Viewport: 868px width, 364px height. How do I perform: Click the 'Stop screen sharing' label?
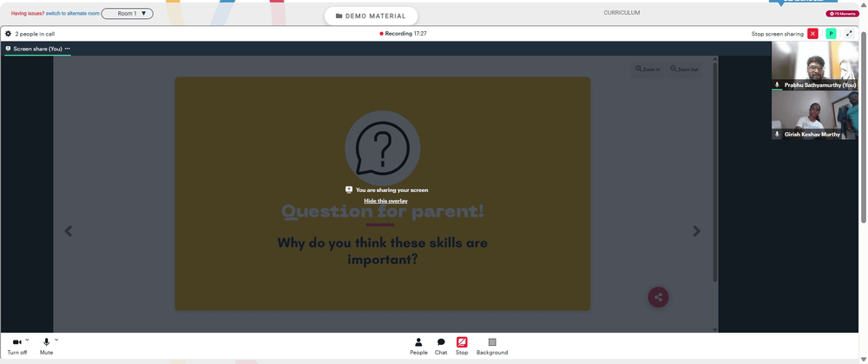click(777, 34)
